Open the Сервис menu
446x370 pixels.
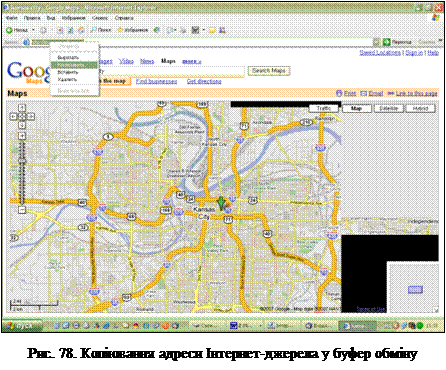(x=100, y=18)
